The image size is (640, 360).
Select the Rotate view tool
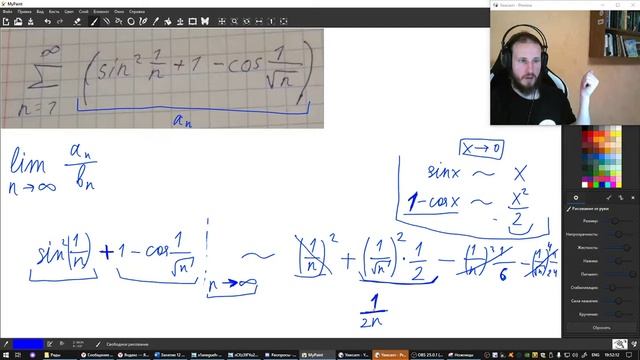click(x=247, y=21)
